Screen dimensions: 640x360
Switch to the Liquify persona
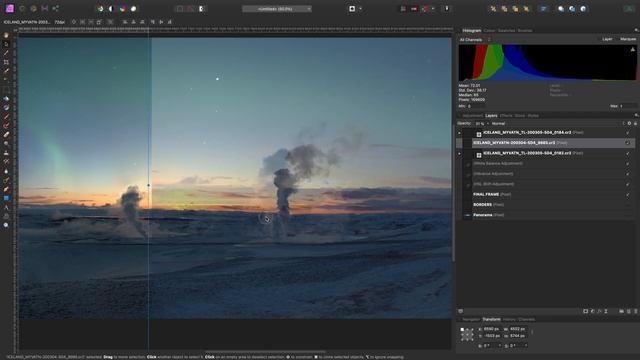(x=22, y=9)
